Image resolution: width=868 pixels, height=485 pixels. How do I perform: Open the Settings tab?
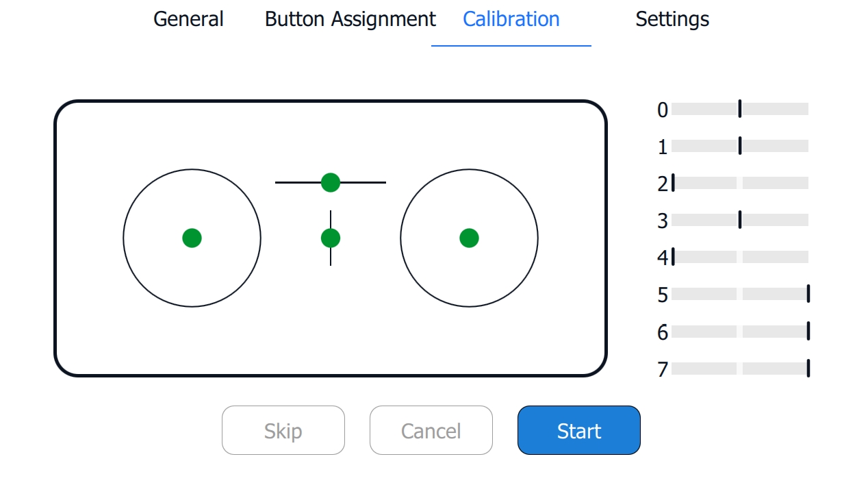tap(672, 19)
